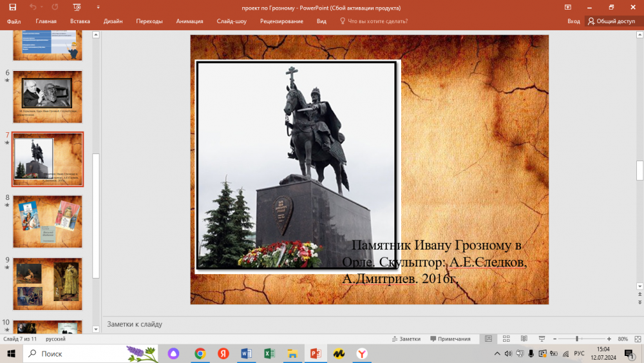The width and height of the screenshot is (644, 363).
Task: Switch to Normal view in status bar
Action: tap(489, 338)
